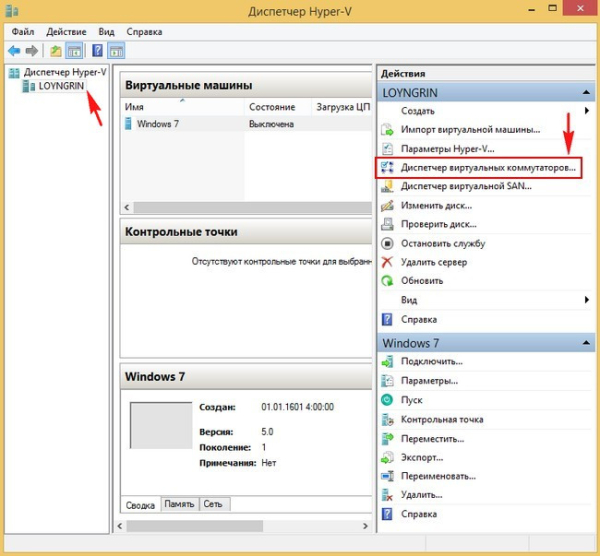Image resolution: width=600 pixels, height=556 pixels.
Task: Sort list by the Состояние column header
Action: click(272, 106)
